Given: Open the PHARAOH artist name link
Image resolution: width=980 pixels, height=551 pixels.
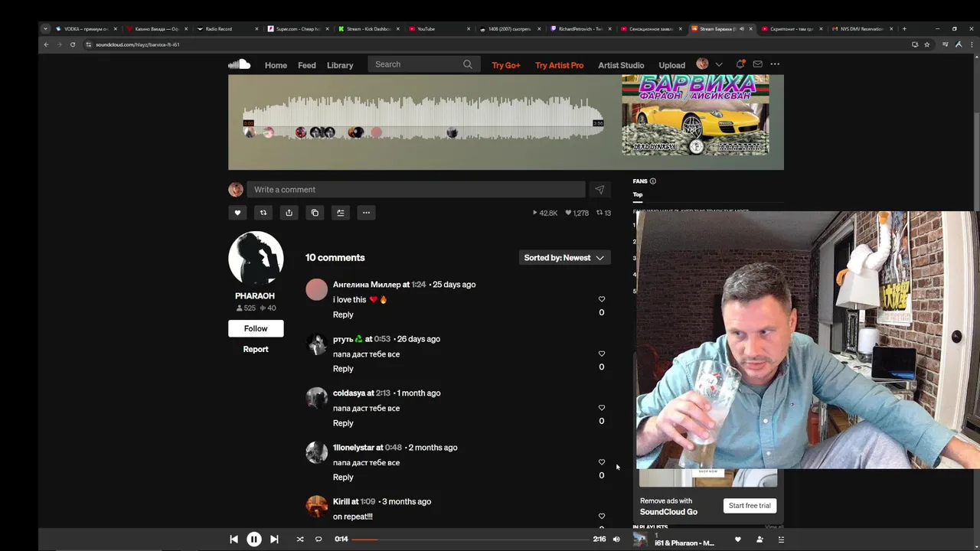Looking at the screenshot, I should tap(255, 295).
